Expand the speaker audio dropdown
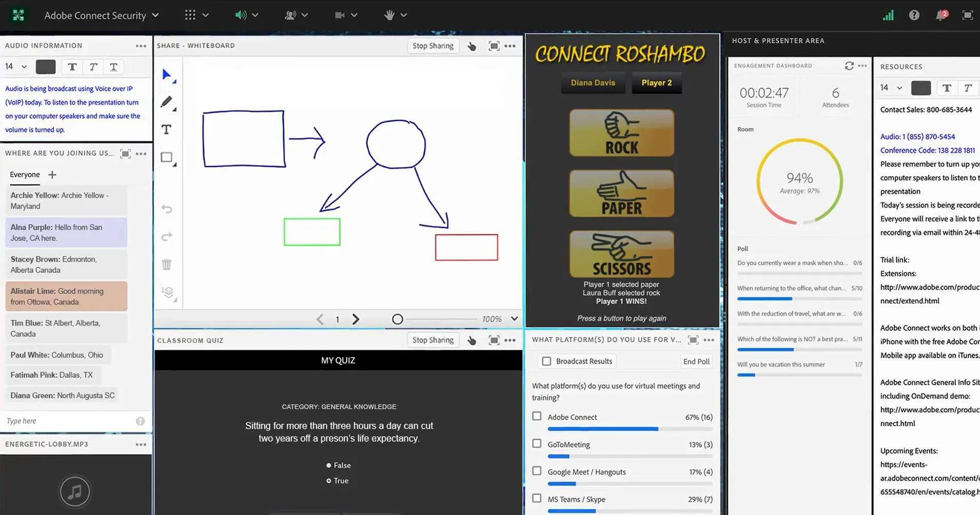 [x=255, y=15]
